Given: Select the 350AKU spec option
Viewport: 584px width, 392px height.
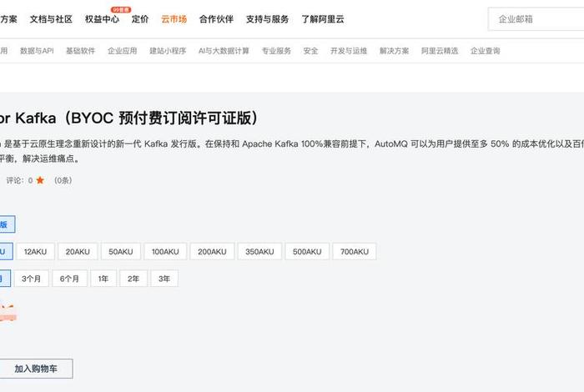Looking at the screenshot, I should [259, 252].
